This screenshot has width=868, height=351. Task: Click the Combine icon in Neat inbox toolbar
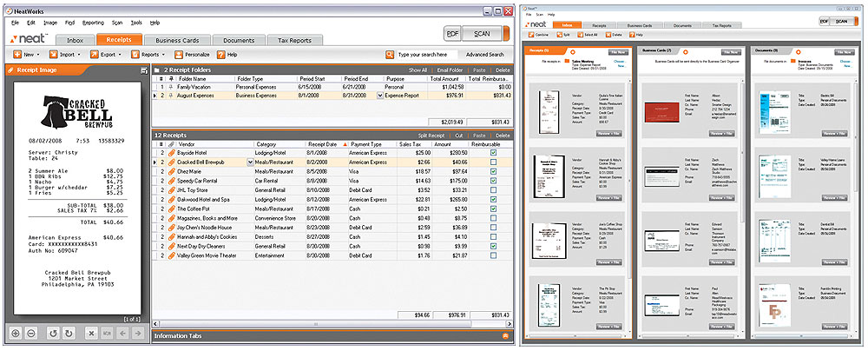pos(530,35)
